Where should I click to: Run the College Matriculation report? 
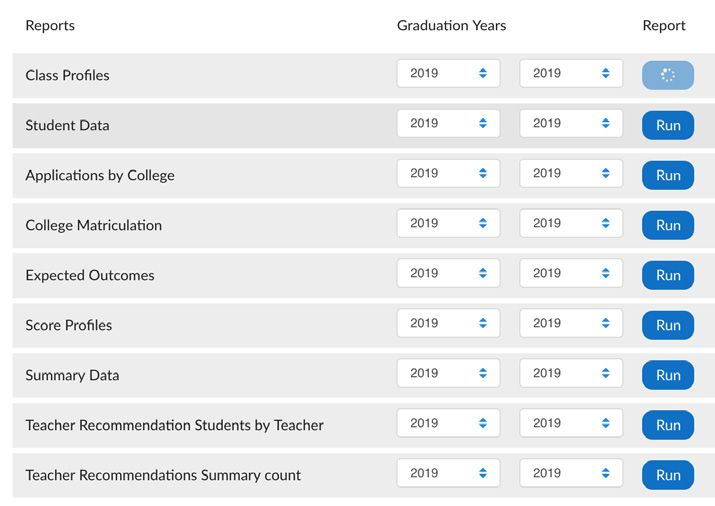tap(668, 225)
